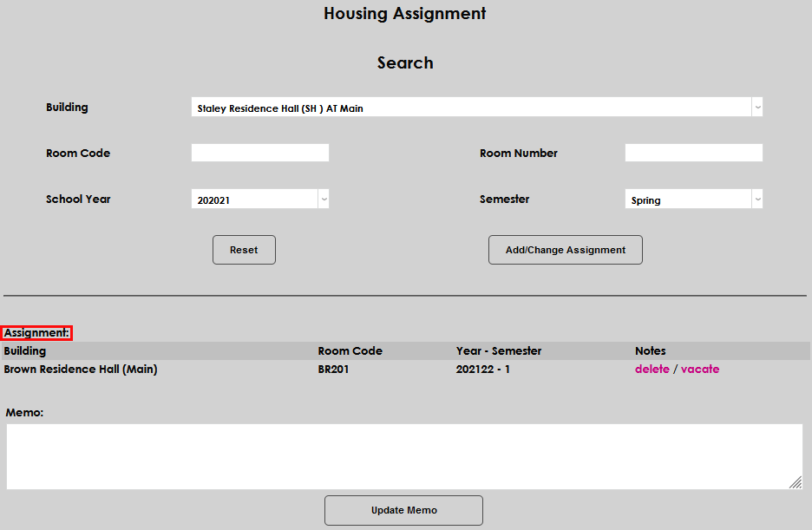Click the delete link for Brown Residence Hall
The height and width of the screenshot is (530, 812).
pyautogui.click(x=652, y=369)
